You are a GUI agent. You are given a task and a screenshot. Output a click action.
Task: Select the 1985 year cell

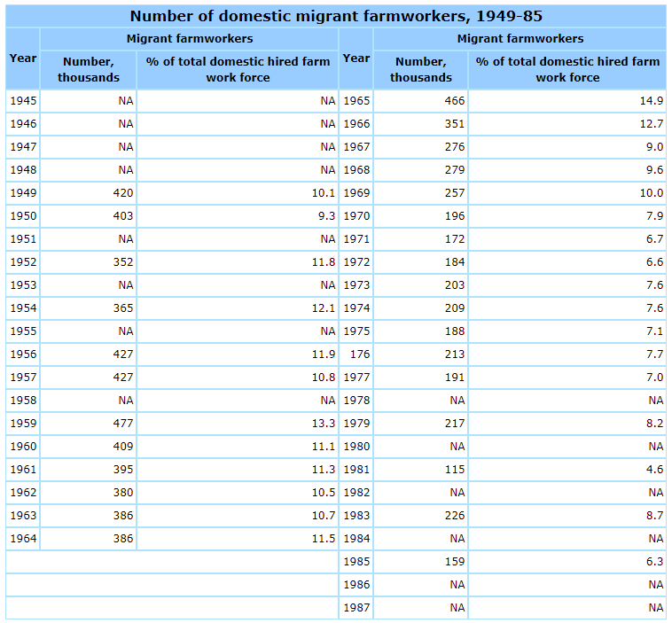[356, 561]
